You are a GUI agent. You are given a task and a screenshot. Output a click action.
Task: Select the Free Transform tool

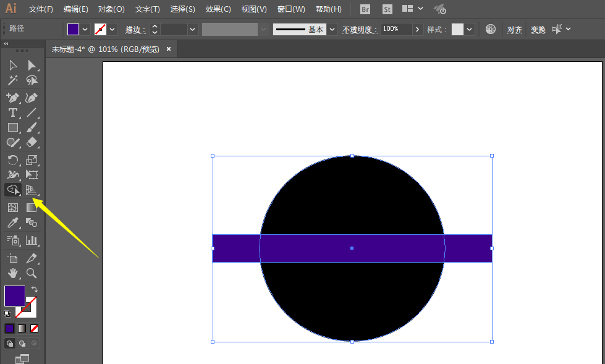click(x=32, y=175)
